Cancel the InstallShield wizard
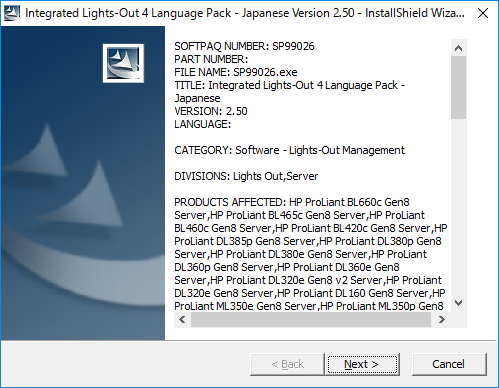The width and height of the screenshot is (499, 388). point(449,364)
